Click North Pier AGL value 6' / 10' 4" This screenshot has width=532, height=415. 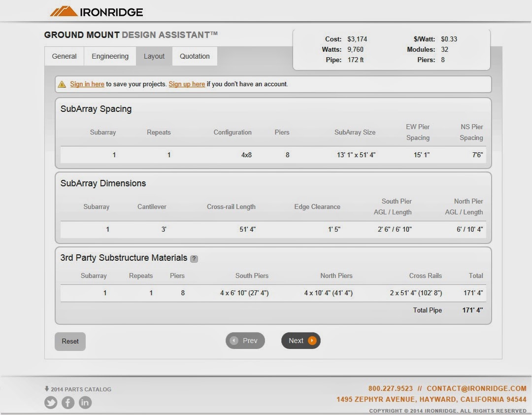click(x=469, y=229)
